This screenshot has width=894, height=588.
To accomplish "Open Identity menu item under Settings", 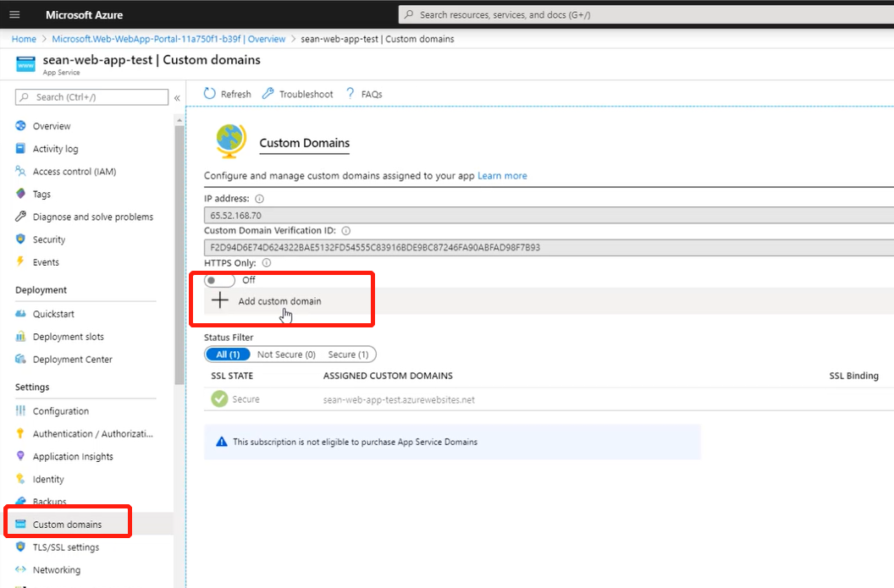I will tap(48, 479).
